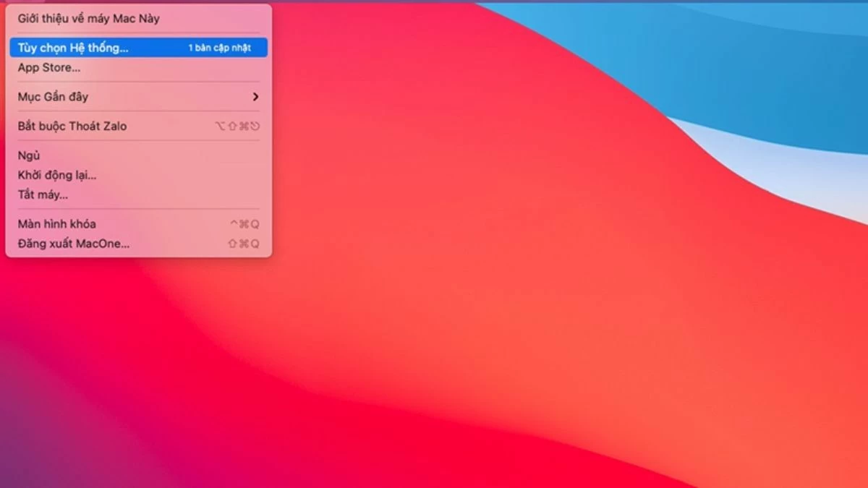Click the ⇧⌘Q shortcut beside Đăng xuất MacOne
Image resolution: width=868 pixels, height=488 pixels.
244,244
